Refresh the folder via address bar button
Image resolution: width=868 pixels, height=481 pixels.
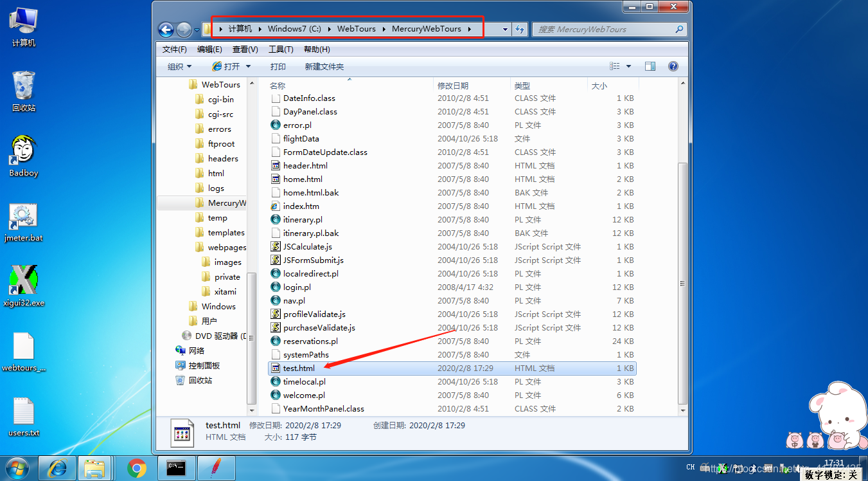click(x=520, y=29)
